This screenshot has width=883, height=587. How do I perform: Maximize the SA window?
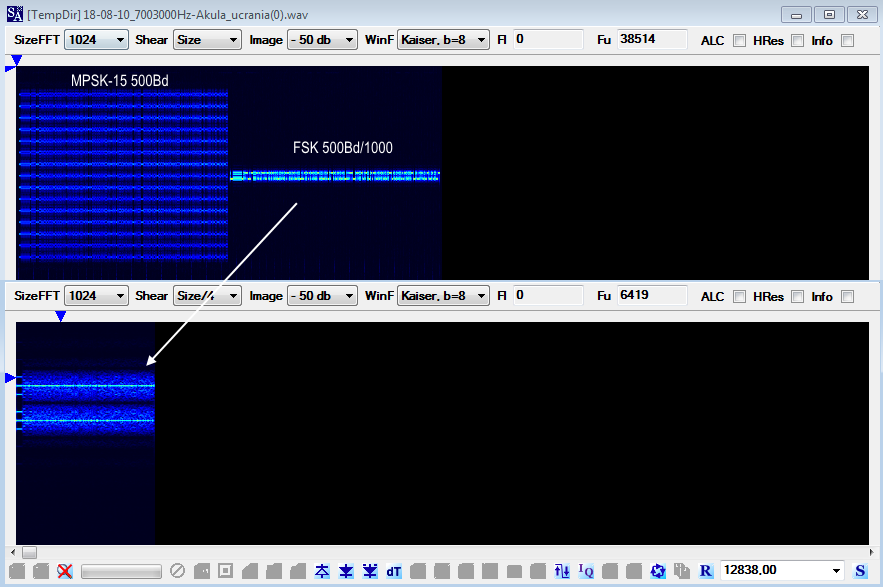pos(830,15)
